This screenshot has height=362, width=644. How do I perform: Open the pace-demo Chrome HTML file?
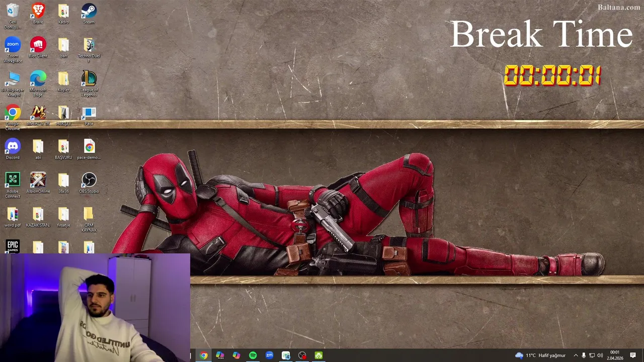[89, 149]
